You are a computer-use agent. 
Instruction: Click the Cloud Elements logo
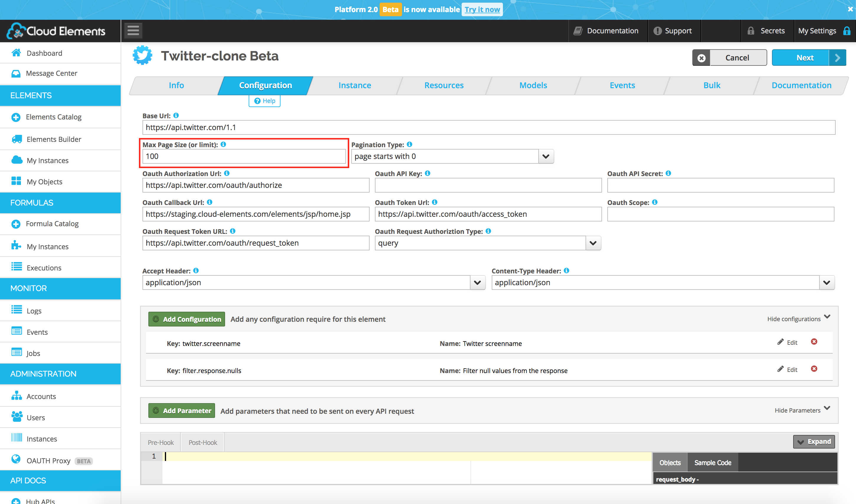[56, 31]
